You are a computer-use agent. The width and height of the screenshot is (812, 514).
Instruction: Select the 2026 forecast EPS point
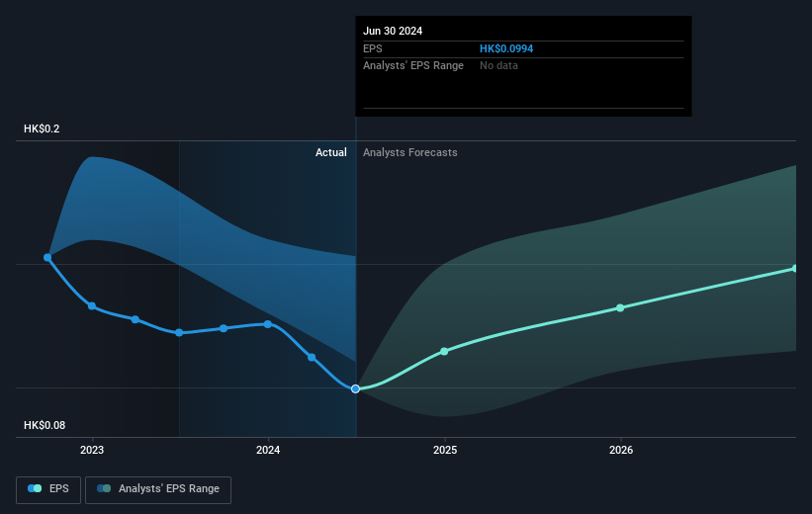pyautogui.click(x=620, y=308)
